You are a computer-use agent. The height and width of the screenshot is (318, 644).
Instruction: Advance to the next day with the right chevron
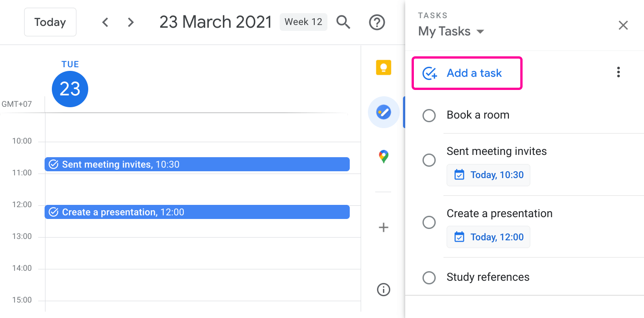point(131,22)
